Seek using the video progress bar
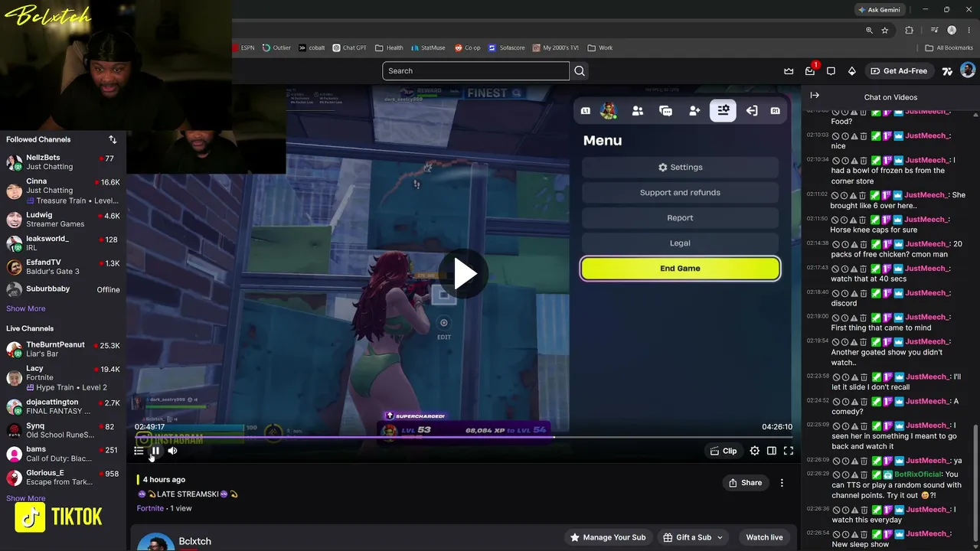 [464, 437]
